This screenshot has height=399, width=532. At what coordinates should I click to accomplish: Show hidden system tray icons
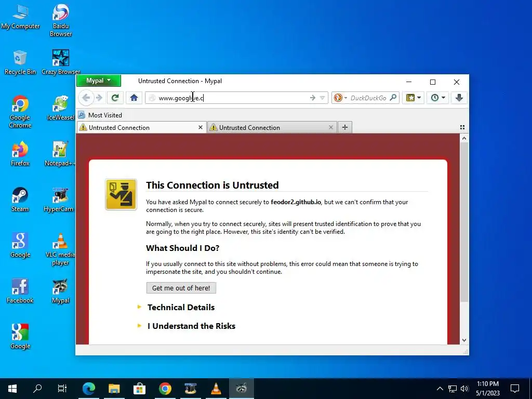[x=440, y=389]
